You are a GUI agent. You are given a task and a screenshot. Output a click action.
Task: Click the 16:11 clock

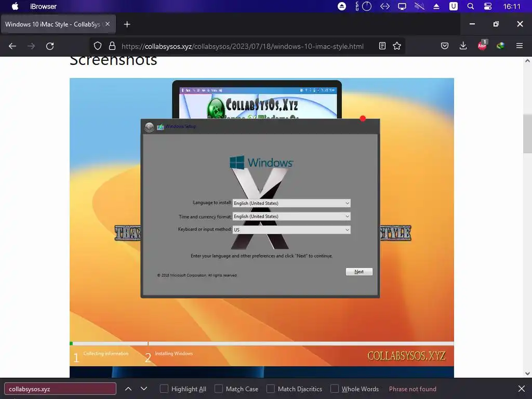pyautogui.click(x=512, y=6)
